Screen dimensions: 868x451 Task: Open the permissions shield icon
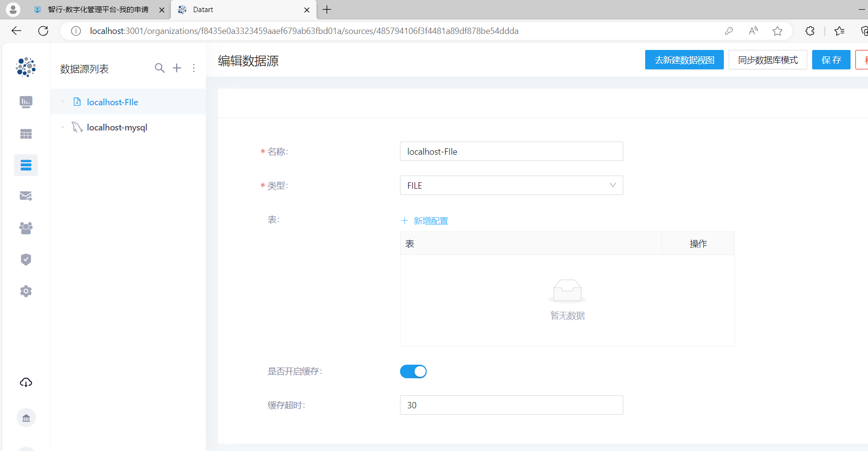point(26,259)
